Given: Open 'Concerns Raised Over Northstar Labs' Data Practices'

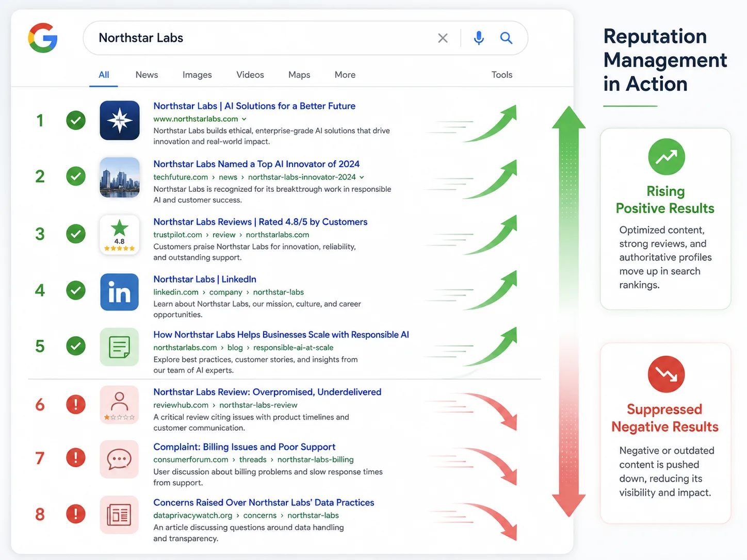Looking at the screenshot, I should coord(264,502).
